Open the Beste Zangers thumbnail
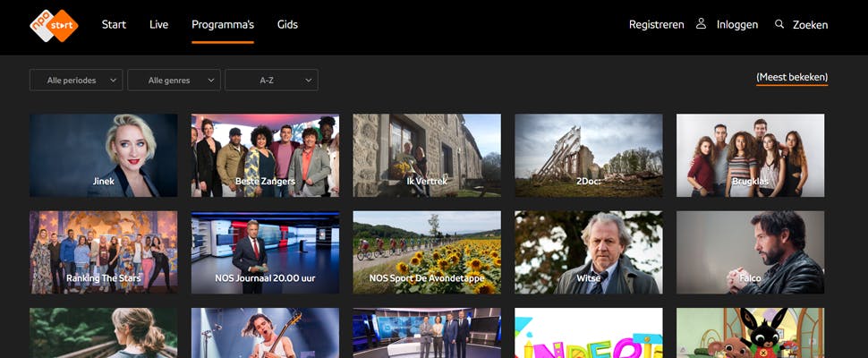Viewport: 868px width, 358px height. click(x=265, y=156)
